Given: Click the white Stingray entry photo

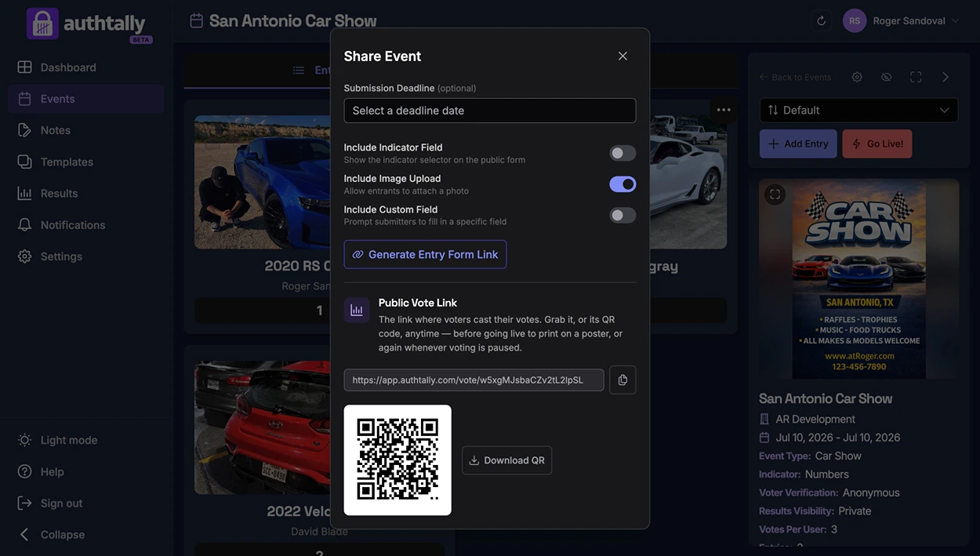Looking at the screenshot, I should (x=688, y=182).
